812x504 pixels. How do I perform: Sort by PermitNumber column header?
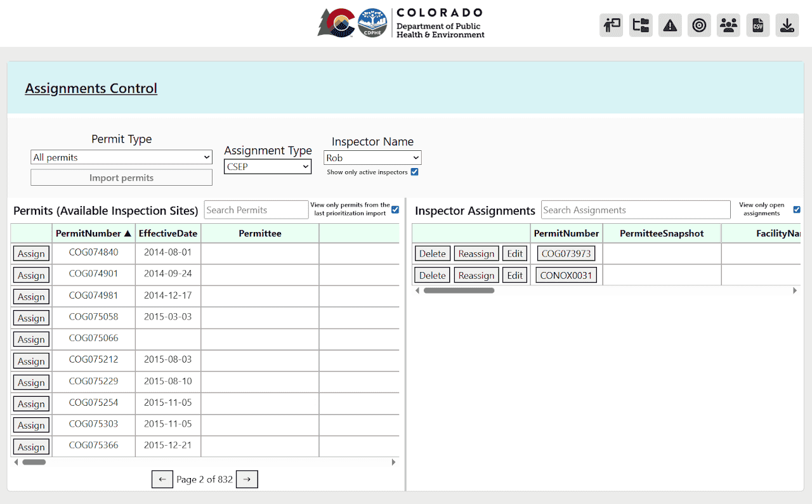(x=94, y=233)
